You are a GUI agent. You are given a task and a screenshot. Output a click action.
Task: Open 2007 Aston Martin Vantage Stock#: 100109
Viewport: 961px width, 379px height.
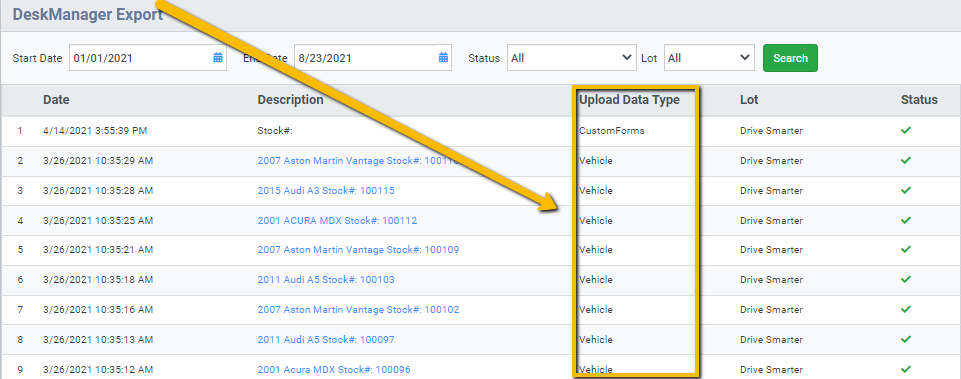pos(358,250)
